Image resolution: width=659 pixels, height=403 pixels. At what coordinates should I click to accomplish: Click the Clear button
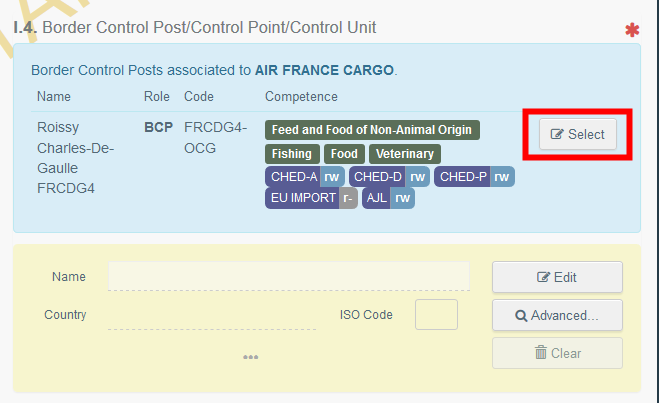(x=557, y=353)
